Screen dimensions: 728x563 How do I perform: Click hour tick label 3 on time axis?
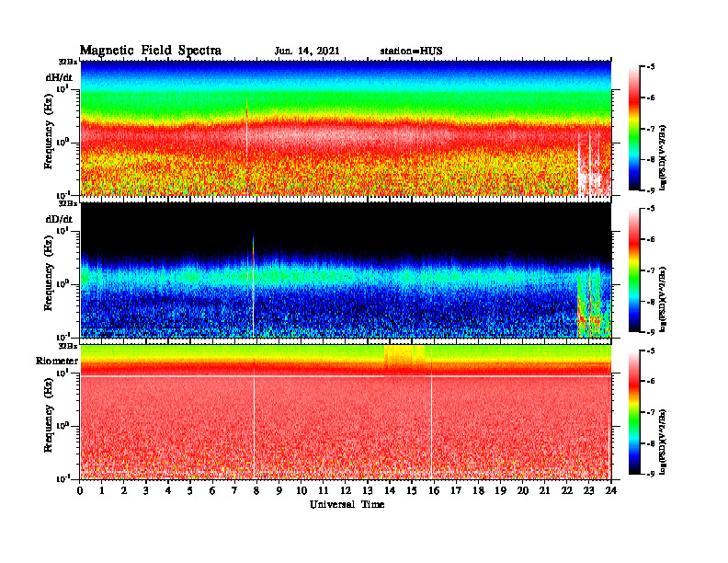click(146, 491)
